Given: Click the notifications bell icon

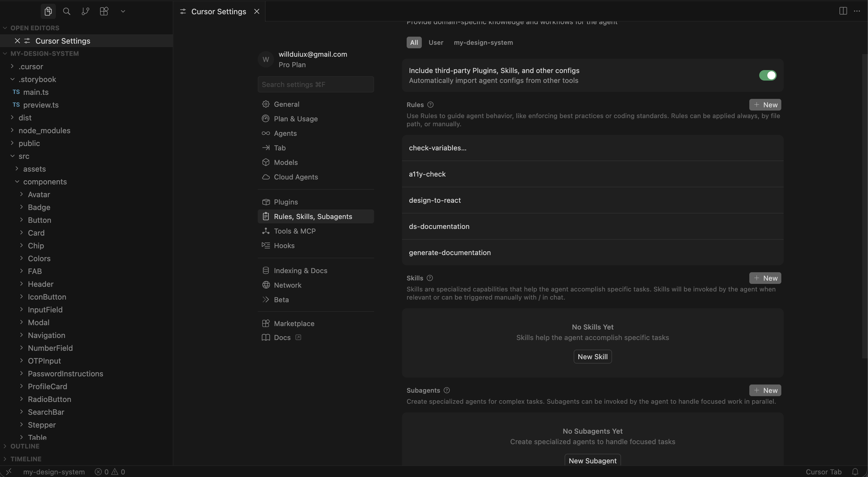Looking at the screenshot, I should coord(855,471).
